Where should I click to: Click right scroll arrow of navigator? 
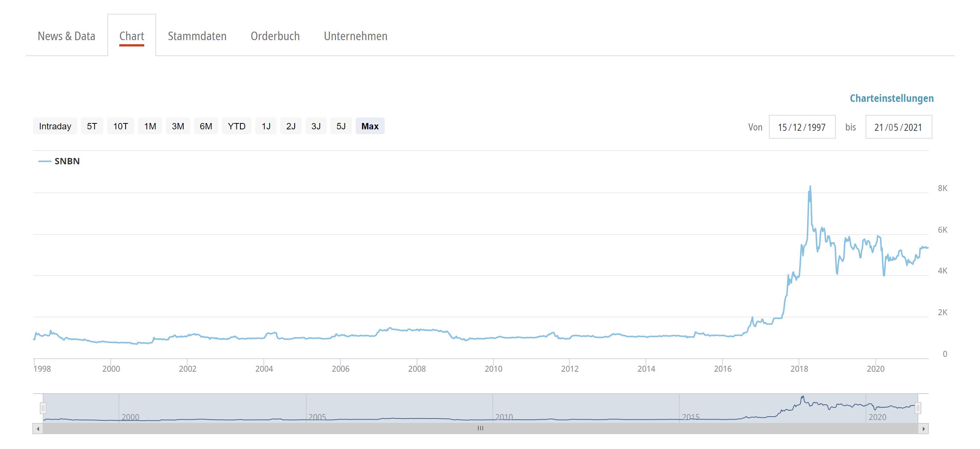(x=923, y=429)
